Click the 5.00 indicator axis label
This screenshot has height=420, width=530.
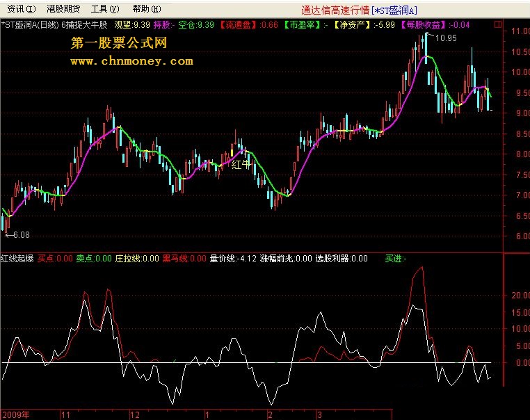click(522, 346)
